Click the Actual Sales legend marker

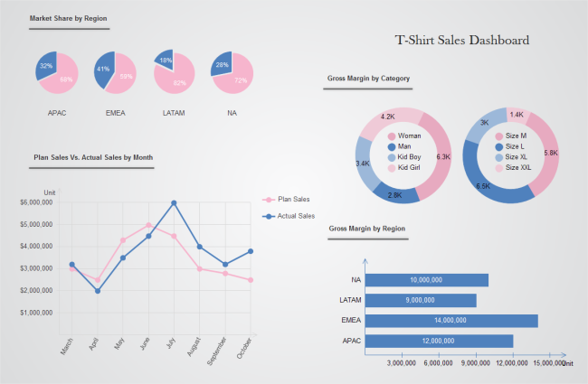(269, 216)
